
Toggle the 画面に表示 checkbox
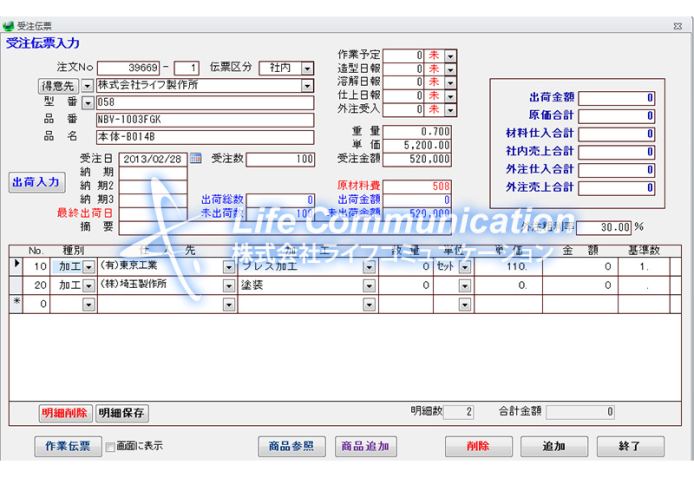point(111,447)
